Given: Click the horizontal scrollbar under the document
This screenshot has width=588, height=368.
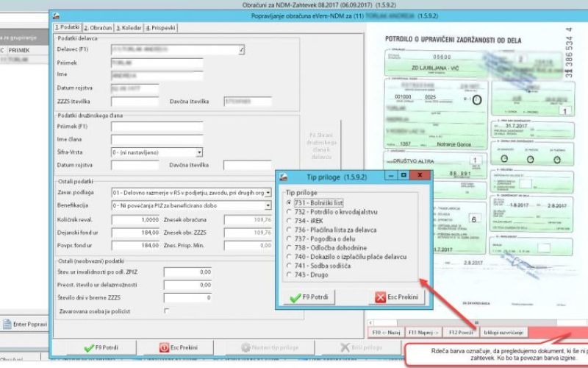Looking at the screenshot, I should click(476, 322).
